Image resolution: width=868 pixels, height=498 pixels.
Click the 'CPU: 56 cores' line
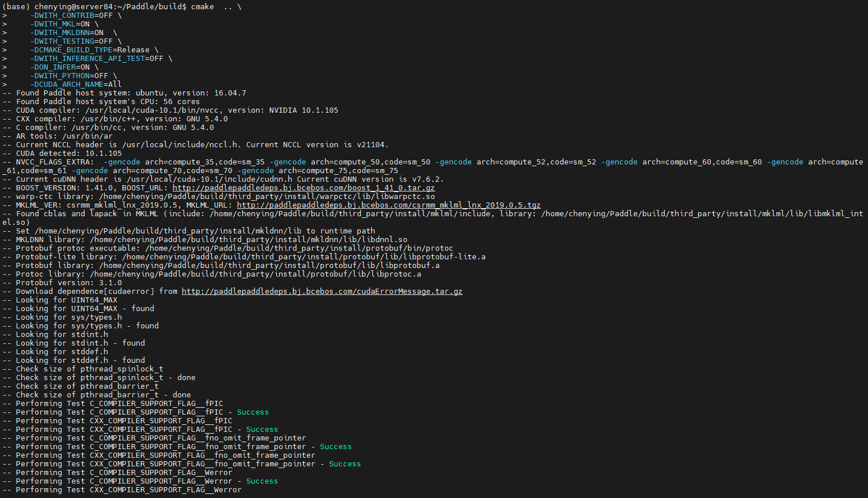pos(101,102)
